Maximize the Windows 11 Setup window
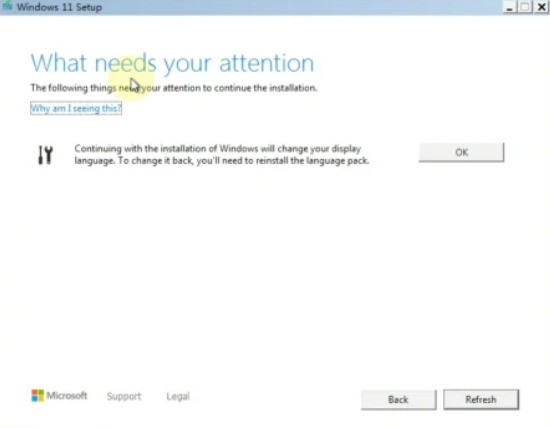This screenshot has width=550, height=428. pos(525,7)
